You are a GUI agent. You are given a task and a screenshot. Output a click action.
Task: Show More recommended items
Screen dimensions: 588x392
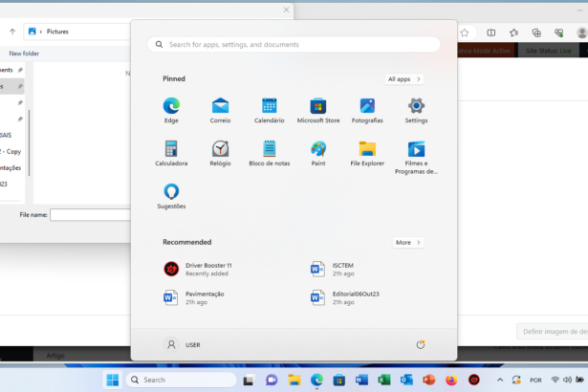pyautogui.click(x=408, y=242)
